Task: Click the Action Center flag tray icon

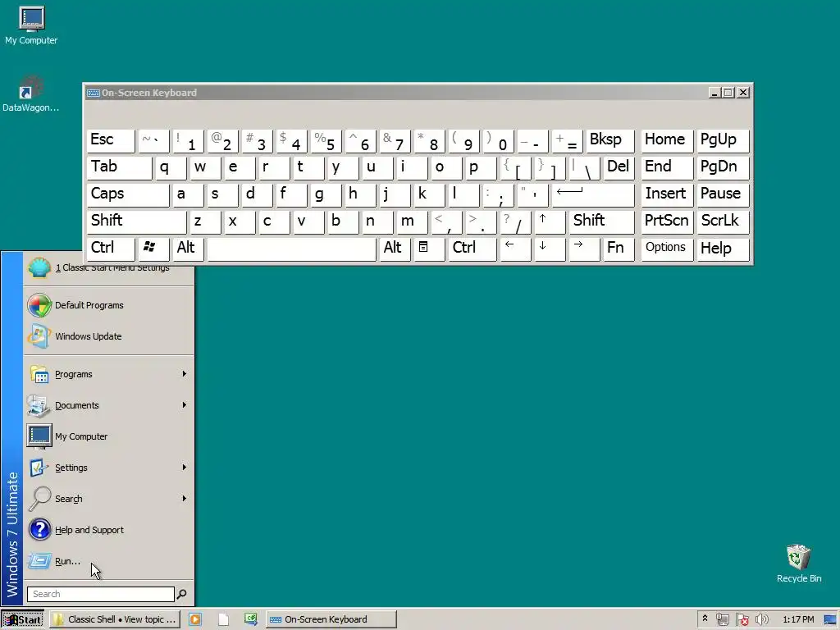Action: pyautogui.click(x=742, y=620)
